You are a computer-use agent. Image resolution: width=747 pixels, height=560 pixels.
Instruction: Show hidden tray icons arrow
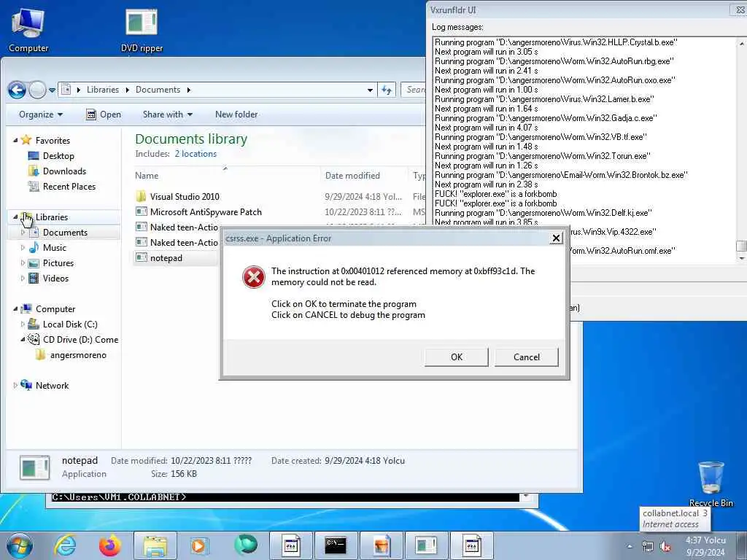coord(630,546)
